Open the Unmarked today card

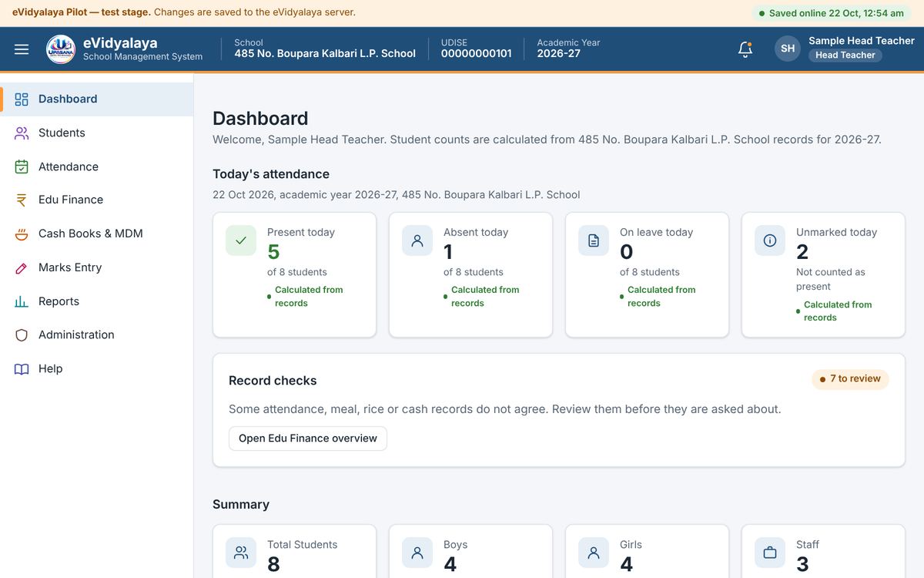824,275
